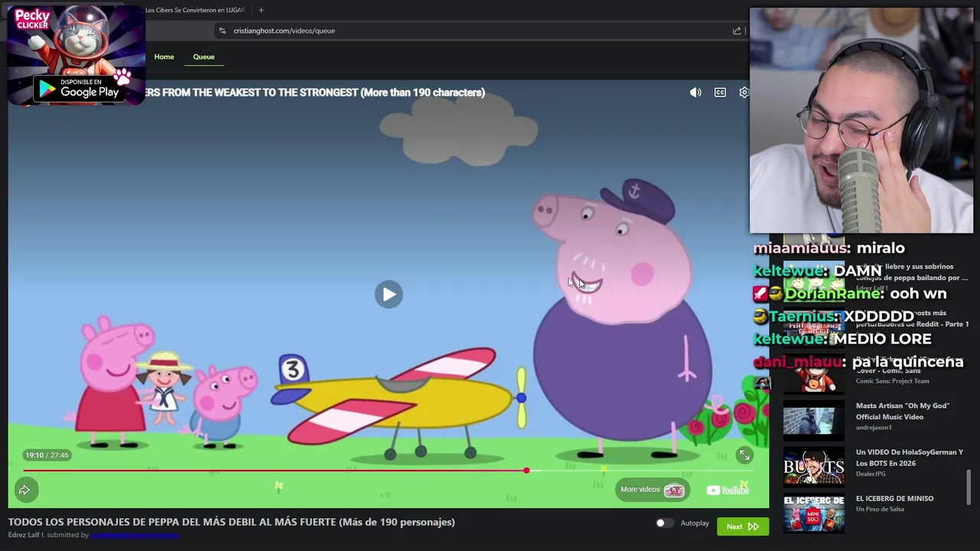980x551 pixels.
Task: Click the 'EL ICEBERG DE MINISO' title
Action: click(x=894, y=498)
